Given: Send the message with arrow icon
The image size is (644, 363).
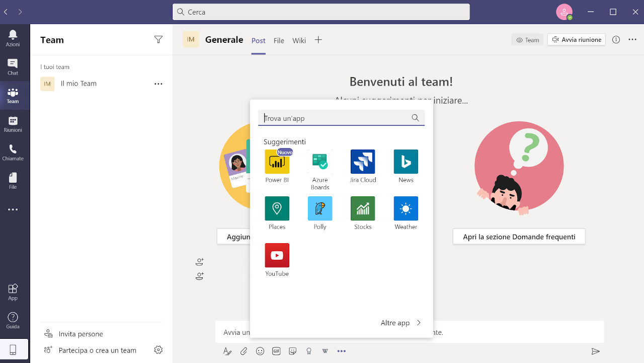Looking at the screenshot, I should tap(596, 351).
